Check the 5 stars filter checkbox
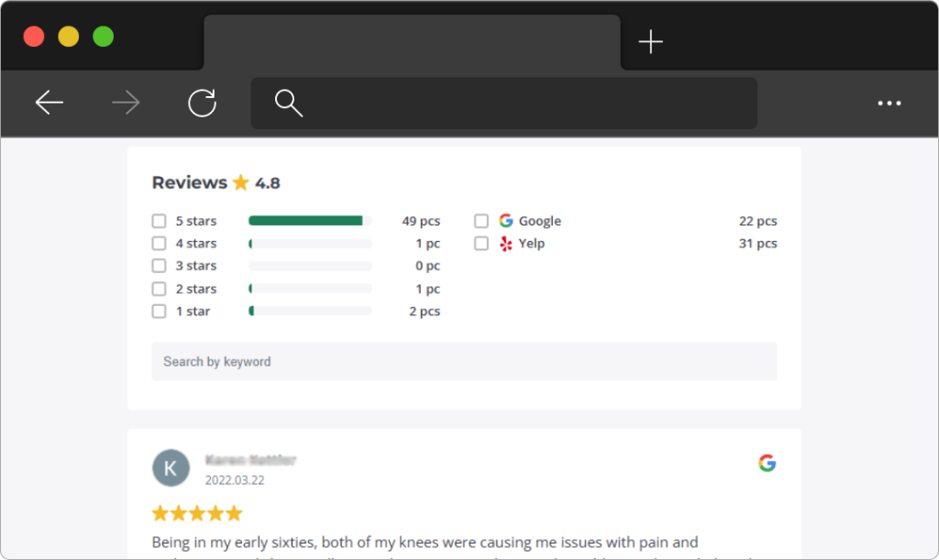 159,221
